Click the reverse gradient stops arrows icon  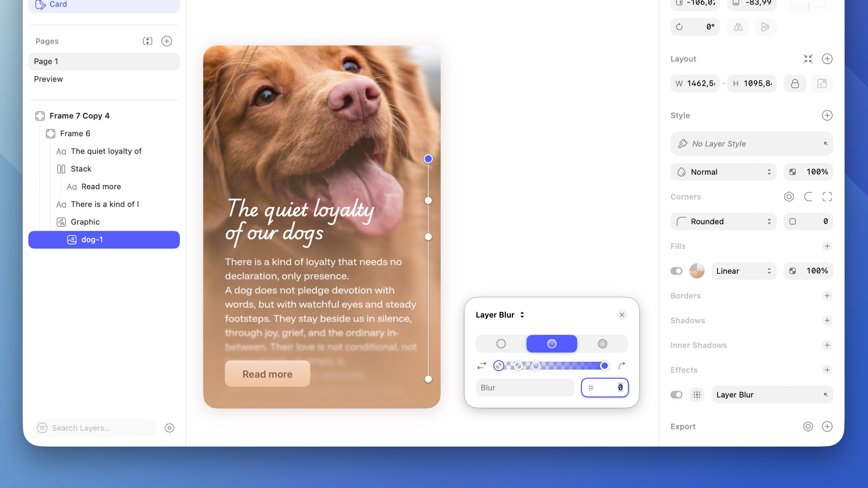(x=482, y=366)
